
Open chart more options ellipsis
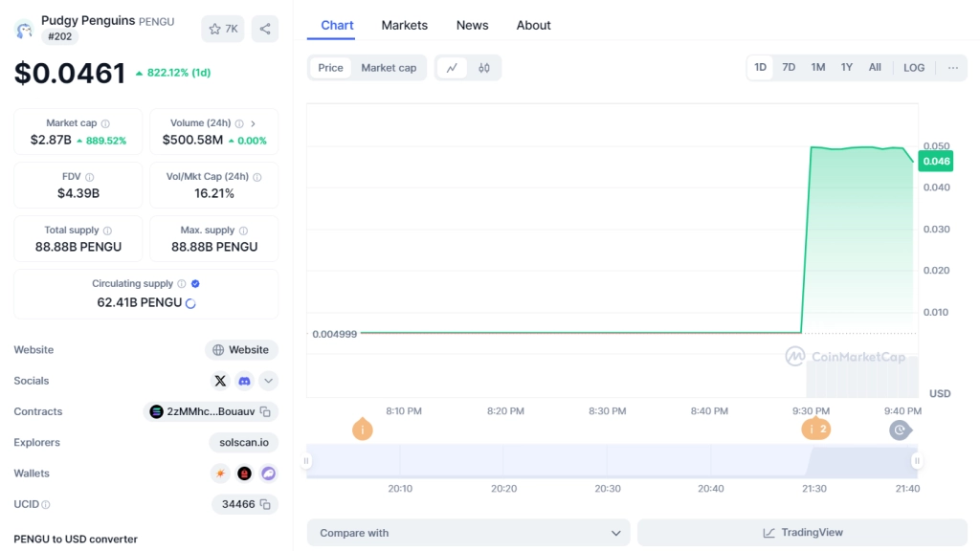pos(952,68)
